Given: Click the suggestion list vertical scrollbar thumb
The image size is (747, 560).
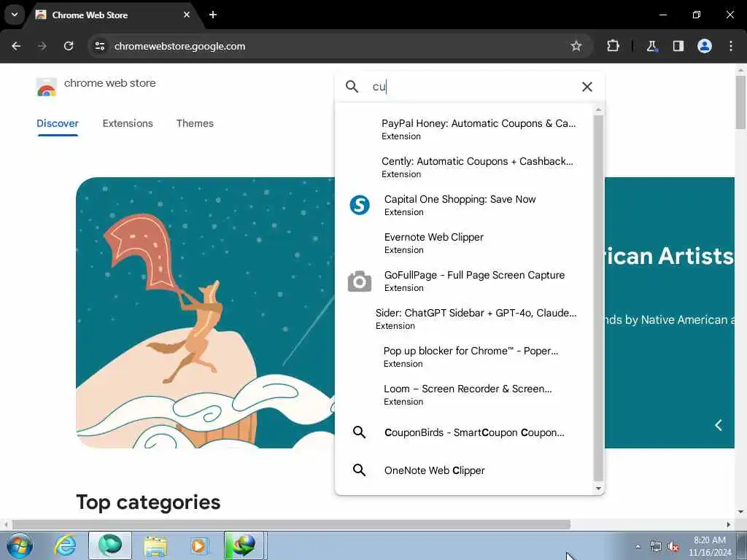Looking at the screenshot, I should pos(598,298).
